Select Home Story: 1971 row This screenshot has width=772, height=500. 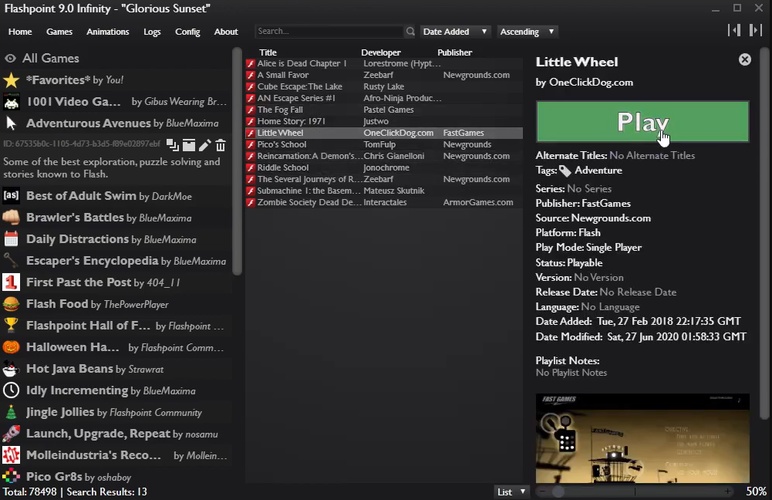384,121
